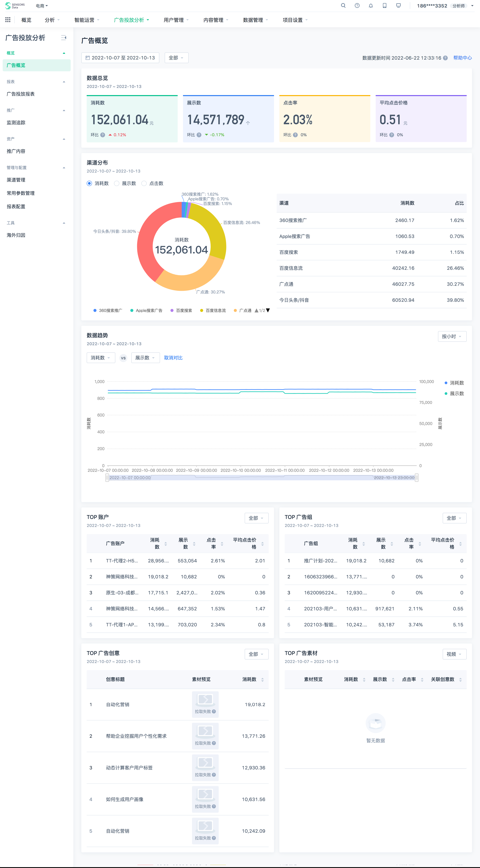Click the search icon in the top bar
This screenshot has height=868, width=480.
click(343, 6)
